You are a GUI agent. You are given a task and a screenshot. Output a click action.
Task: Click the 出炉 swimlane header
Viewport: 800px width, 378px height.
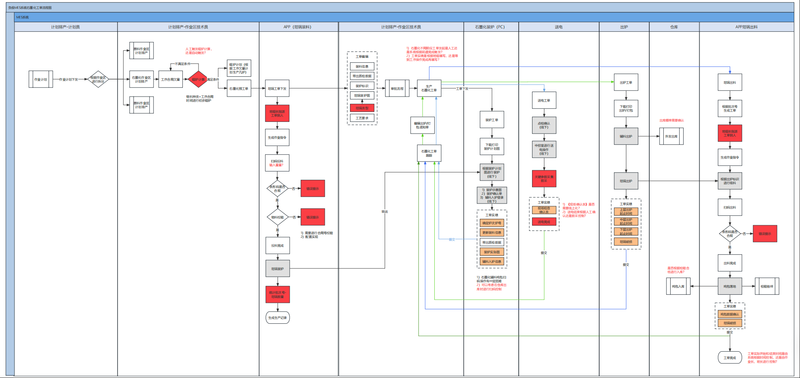tap(624, 27)
